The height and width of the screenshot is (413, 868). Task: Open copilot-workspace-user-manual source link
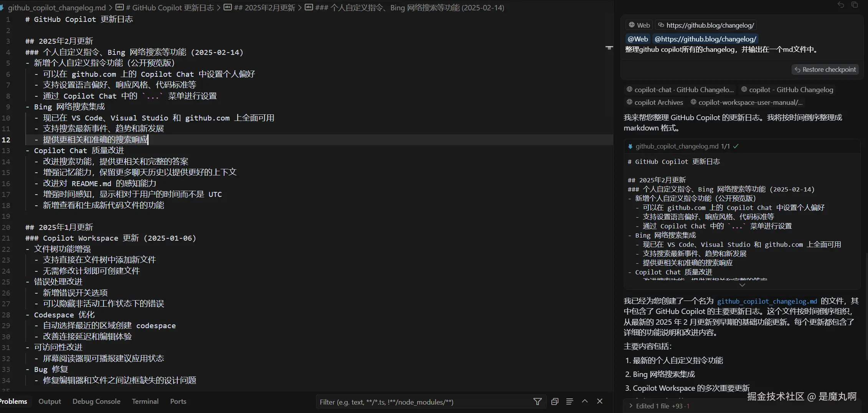pos(746,102)
